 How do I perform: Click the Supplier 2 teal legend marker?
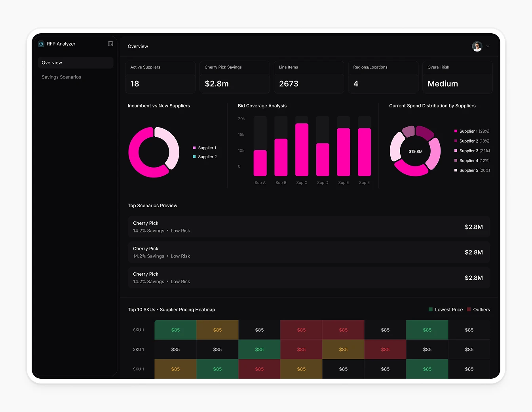coord(194,157)
